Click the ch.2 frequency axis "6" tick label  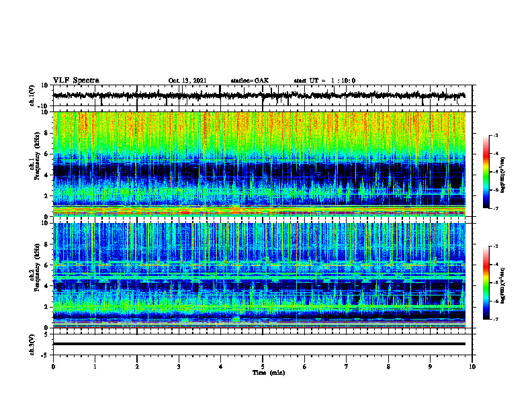click(x=46, y=265)
